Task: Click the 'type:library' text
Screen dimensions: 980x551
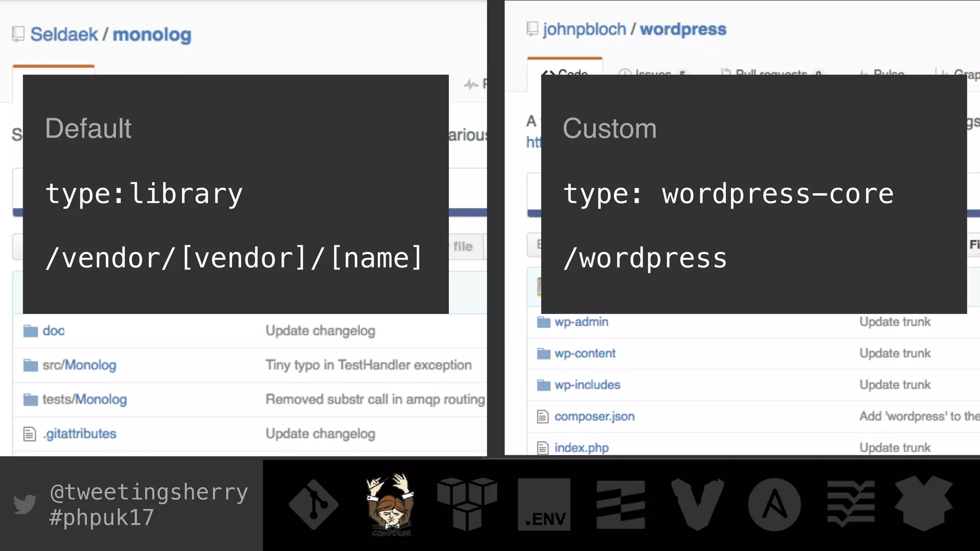Action: pyautogui.click(x=144, y=194)
